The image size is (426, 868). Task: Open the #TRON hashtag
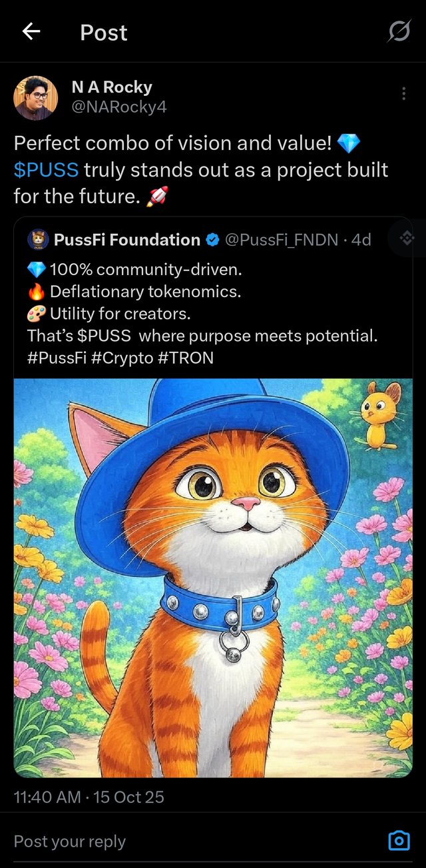point(186,358)
